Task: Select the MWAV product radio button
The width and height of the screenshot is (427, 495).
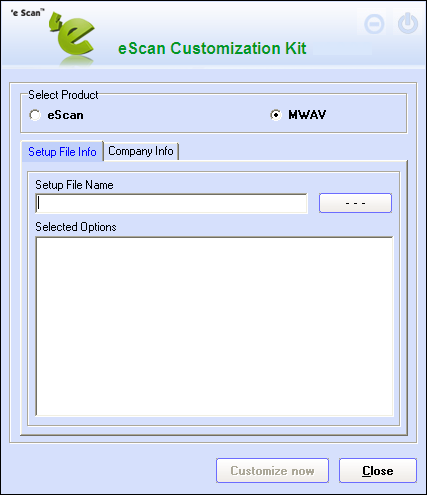Action: (x=276, y=115)
